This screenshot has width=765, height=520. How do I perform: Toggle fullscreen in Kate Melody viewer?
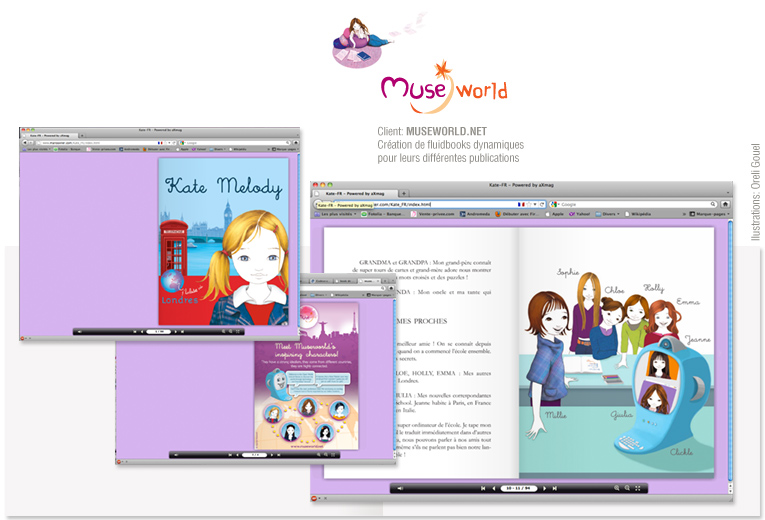point(239,332)
